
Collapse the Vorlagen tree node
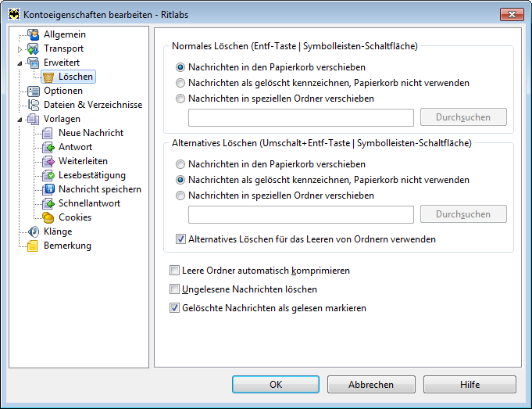20,120
